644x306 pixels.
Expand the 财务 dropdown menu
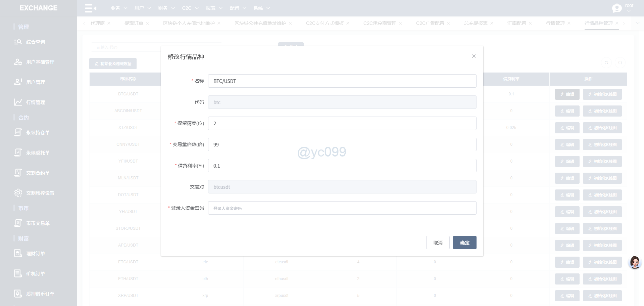pos(166,8)
